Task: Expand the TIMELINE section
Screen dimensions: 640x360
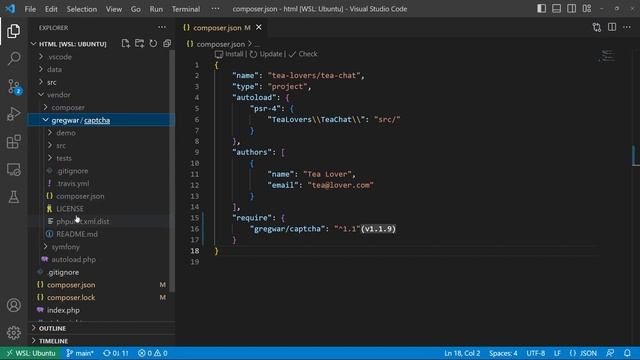Action: (102, 341)
